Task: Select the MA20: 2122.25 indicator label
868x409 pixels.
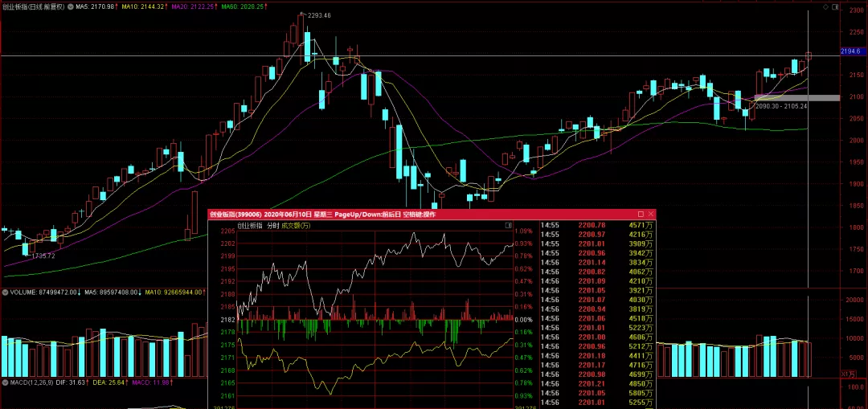Action: (x=194, y=6)
